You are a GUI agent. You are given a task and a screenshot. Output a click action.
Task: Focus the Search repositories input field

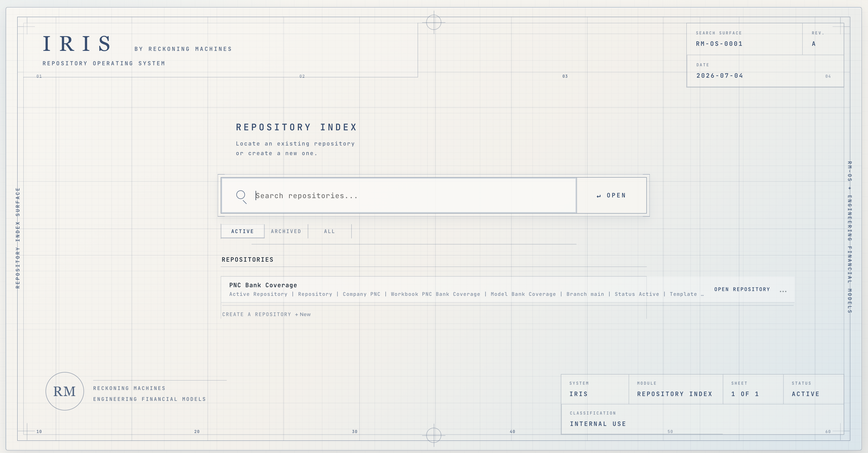click(399, 195)
